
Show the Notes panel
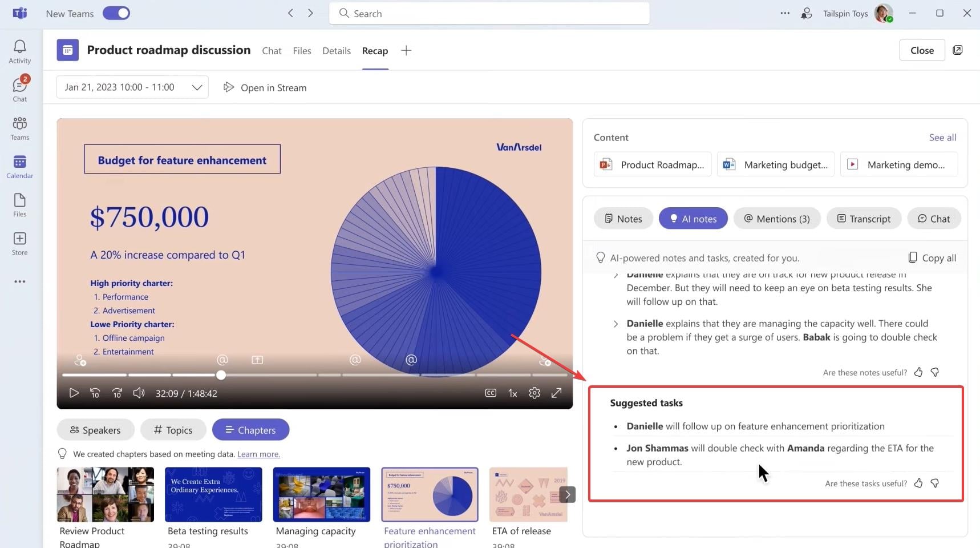pos(623,219)
